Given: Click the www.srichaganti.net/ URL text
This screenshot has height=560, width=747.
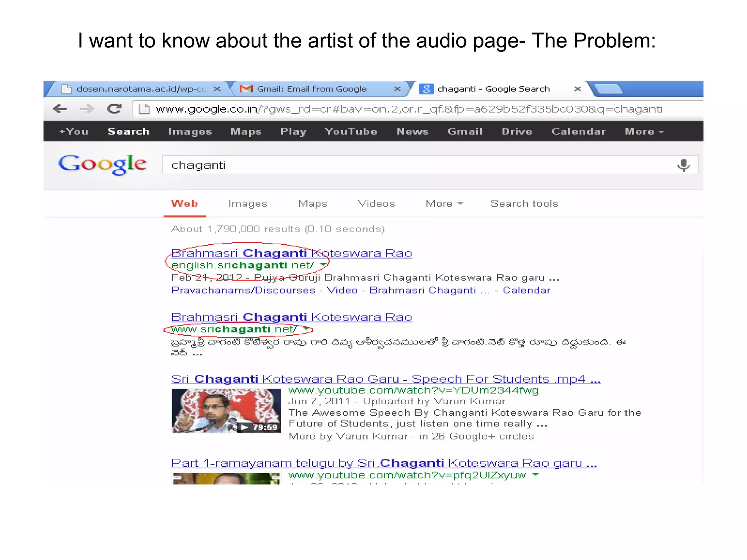Looking at the screenshot, I should click(x=234, y=329).
